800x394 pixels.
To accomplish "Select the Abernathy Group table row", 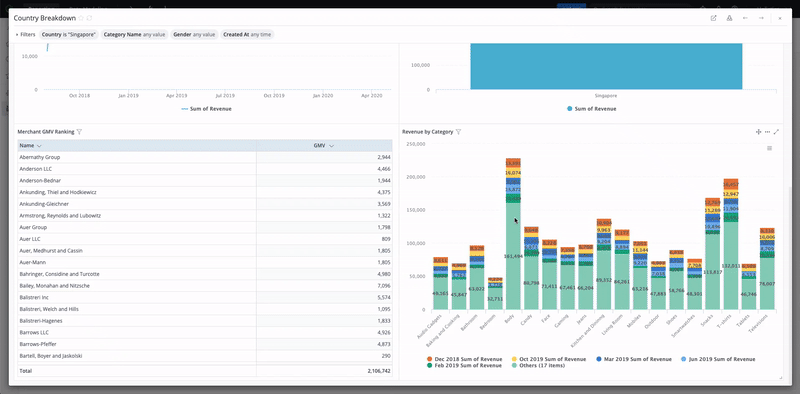I will click(205, 157).
